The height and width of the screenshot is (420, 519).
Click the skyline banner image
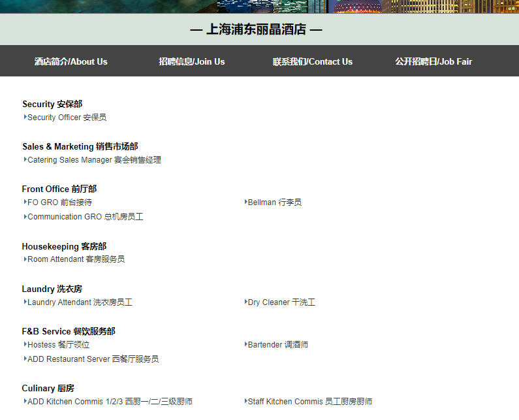point(260,7)
